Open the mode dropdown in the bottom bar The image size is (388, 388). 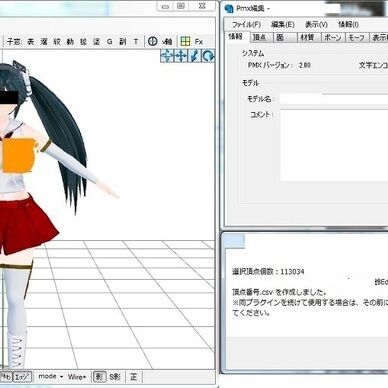(x=51, y=376)
